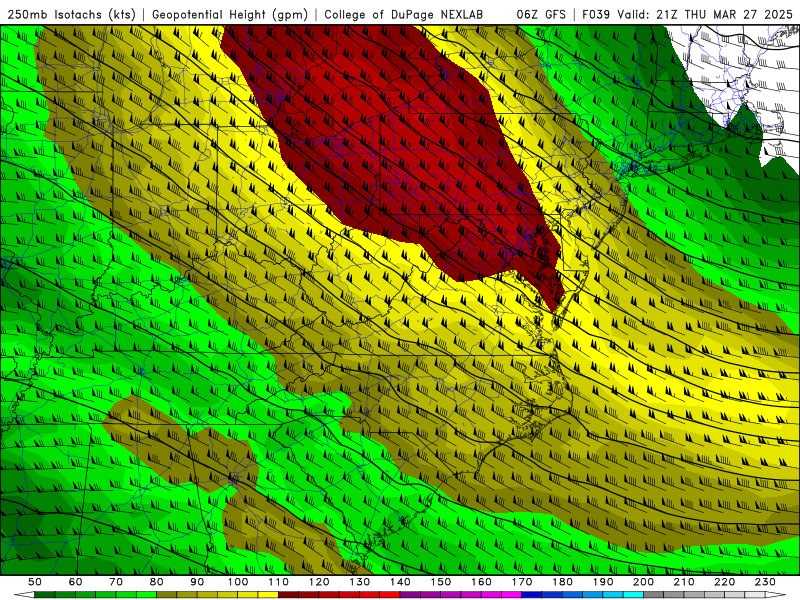This screenshot has width=800, height=600.
Task: Click the 140 knot label on the color scale
Action: tap(400, 582)
